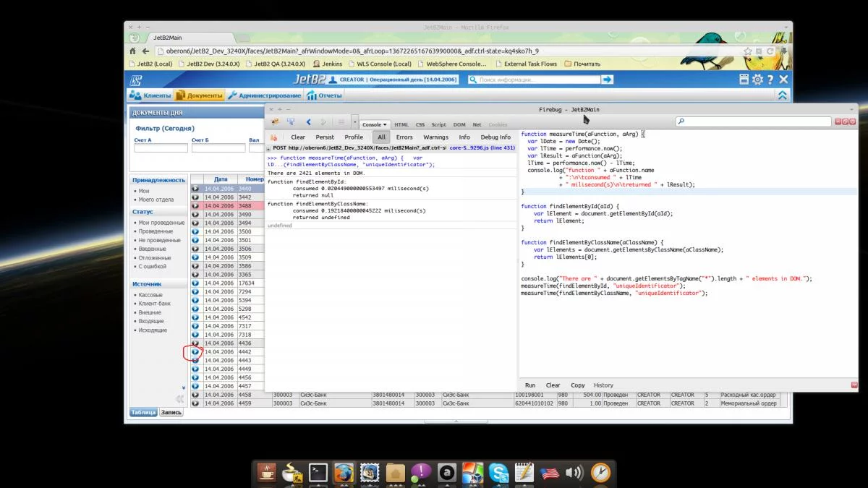This screenshot has height=488, width=868.
Task: Collapse the header with double chevron up
Action: coord(782,95)
